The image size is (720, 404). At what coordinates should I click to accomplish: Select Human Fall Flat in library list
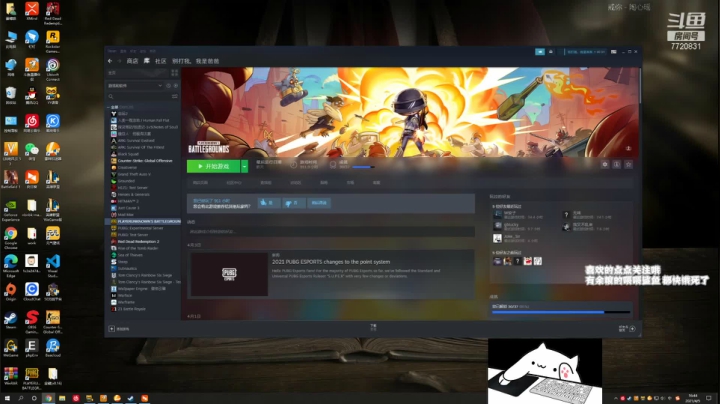point(141,120)
